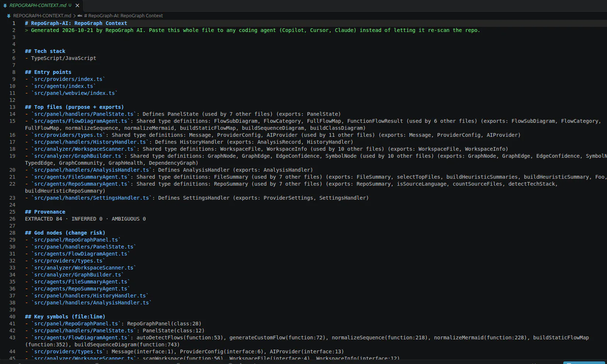Click 'Defines AnalysisHandler (exports: AnalysisHandler)' text
The image size is (607, 364).
[x=236, y=170]
